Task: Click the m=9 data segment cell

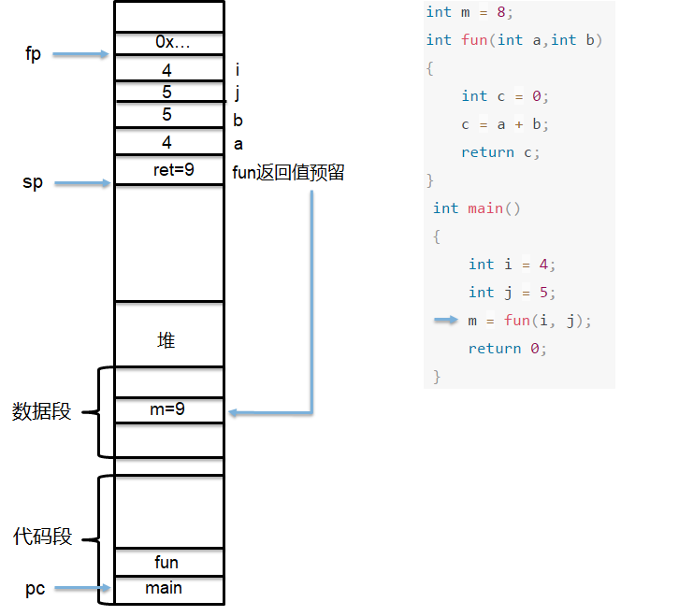Action: pyautogui.click(x=169, y=410)
